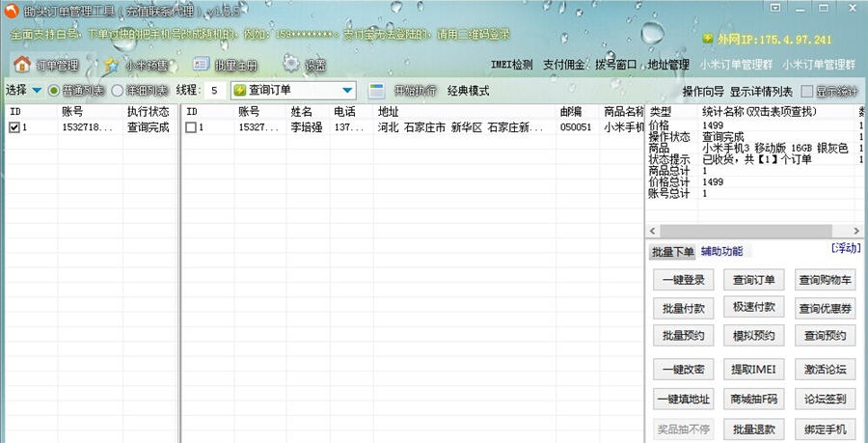
Task: Click 批量预约 button
Action: 684,336
